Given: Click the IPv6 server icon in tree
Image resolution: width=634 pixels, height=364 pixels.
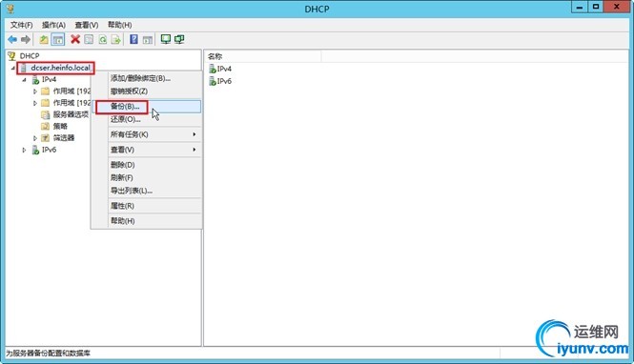Looking at the screenshot, I should (35, 150).
